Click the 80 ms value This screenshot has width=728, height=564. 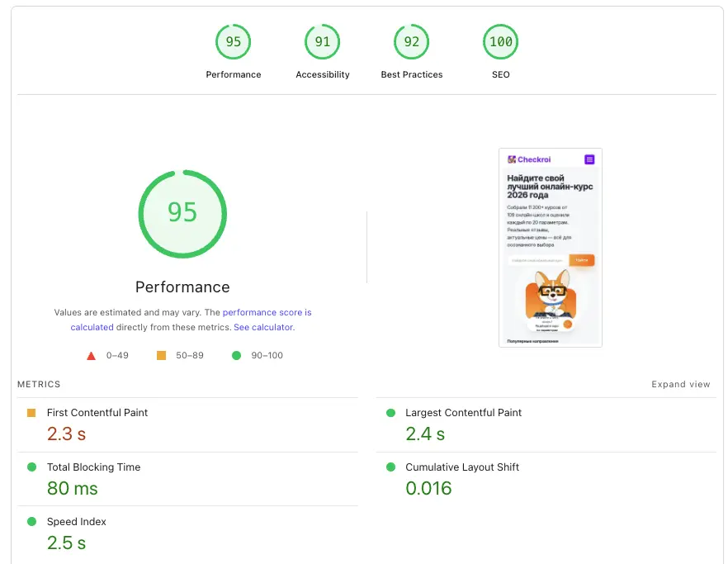tap(73, 488)
